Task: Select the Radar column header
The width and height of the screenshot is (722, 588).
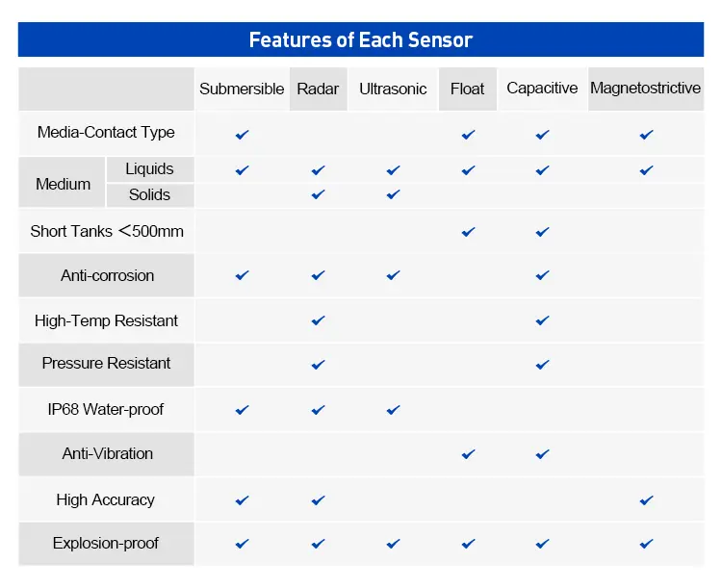Action: [x=318, y=89]
